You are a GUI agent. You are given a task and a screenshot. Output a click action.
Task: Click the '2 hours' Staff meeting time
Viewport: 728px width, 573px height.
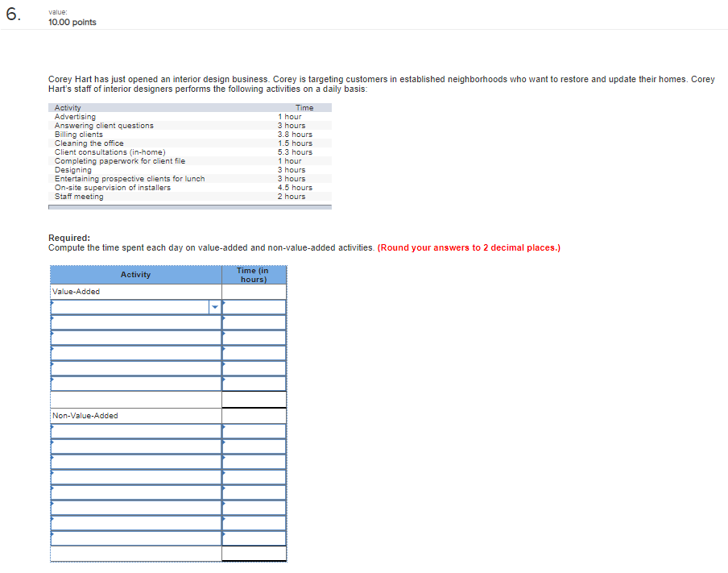click(x=292, y=196)
